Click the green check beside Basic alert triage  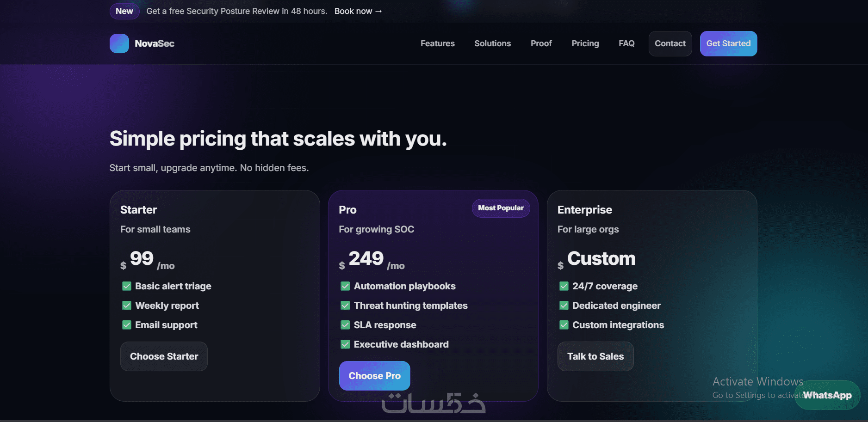[x=127, y=286]
